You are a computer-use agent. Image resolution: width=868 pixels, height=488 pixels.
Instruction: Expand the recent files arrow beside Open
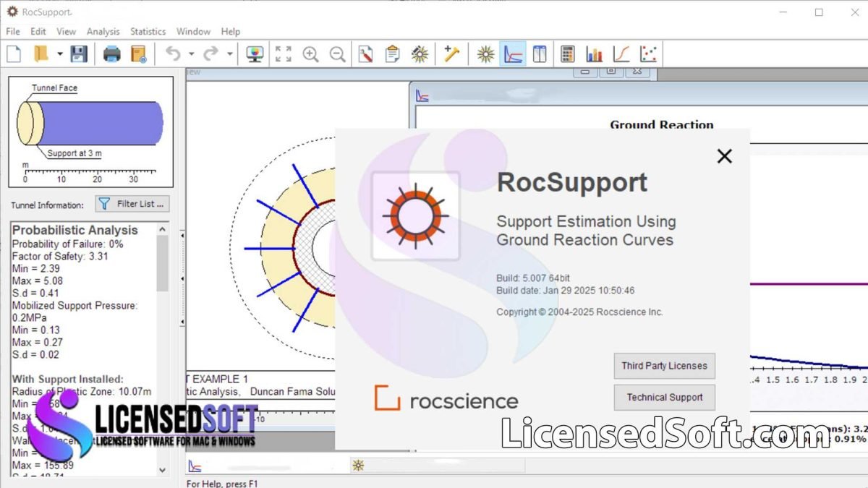(x=59, y=54)
